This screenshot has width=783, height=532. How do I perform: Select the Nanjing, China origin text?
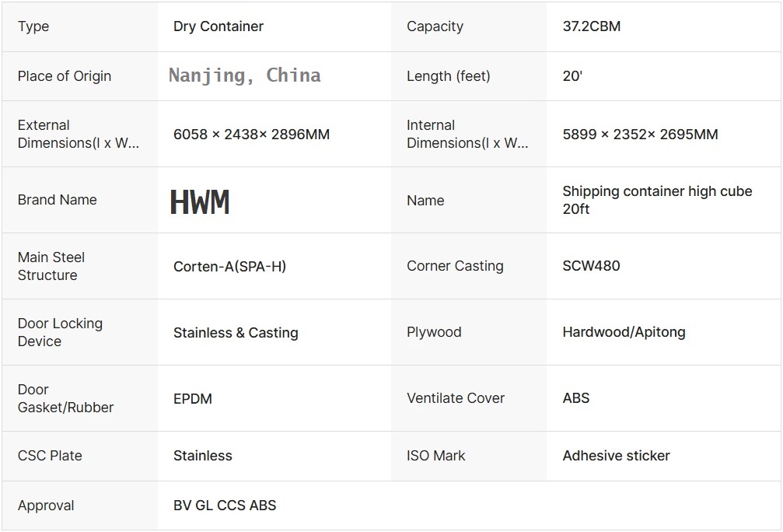click(244, 75)
